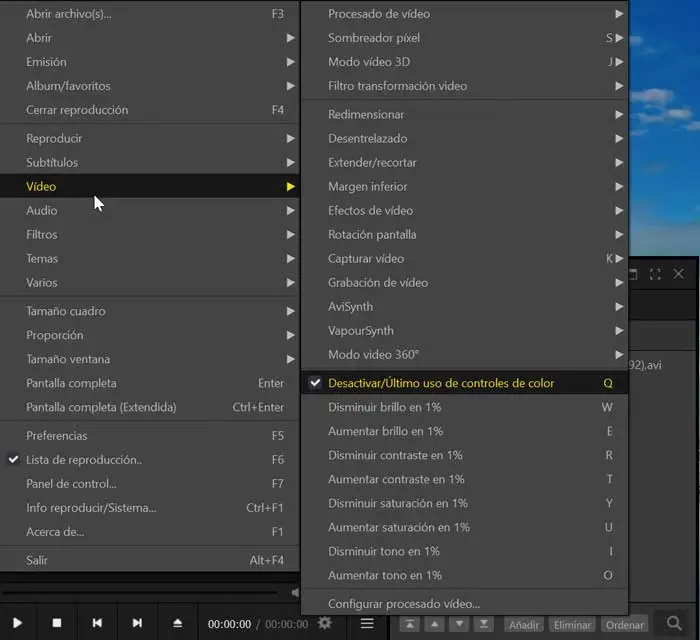Image resolution: width=700 pixels, height=640 pixels.
Task: Open Audio submenu
Action: pyautogui.click(x=150, y=211)
